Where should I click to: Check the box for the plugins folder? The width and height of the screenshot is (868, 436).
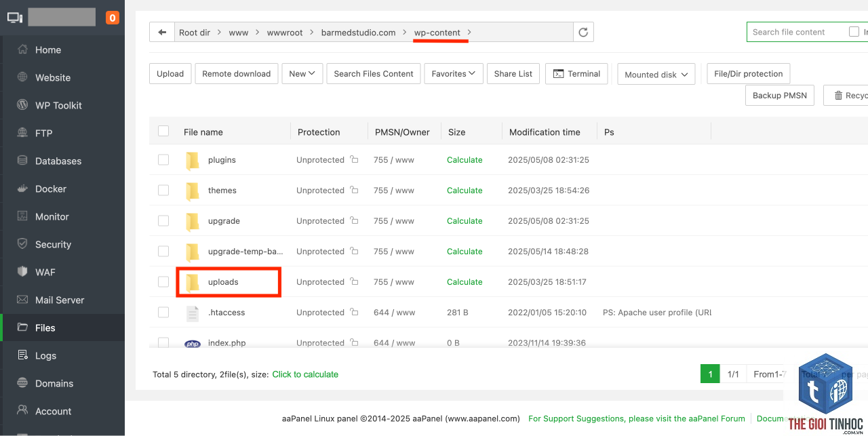(163, 159)
